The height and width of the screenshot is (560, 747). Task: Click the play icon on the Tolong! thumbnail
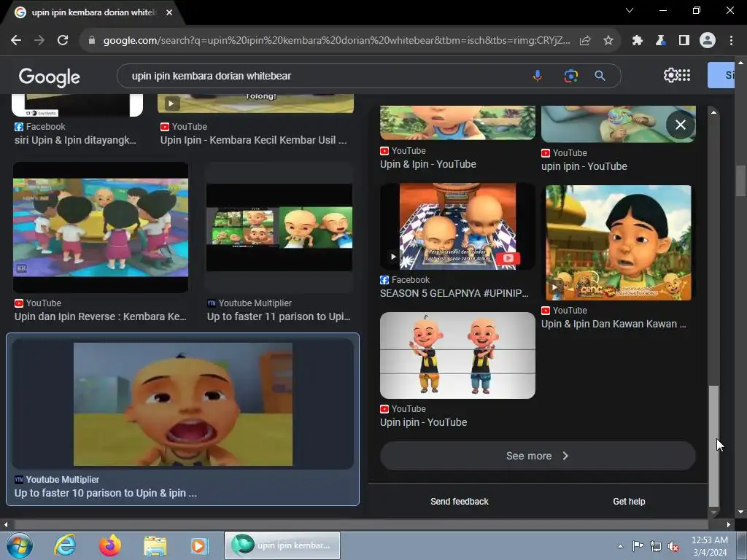[x=172, y=103]
